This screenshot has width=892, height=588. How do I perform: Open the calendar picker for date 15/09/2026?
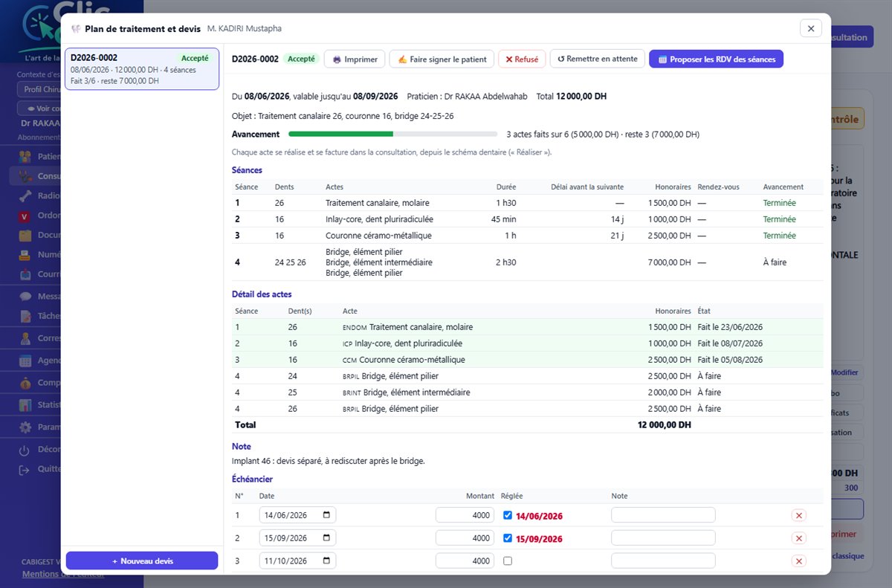point(326,538)
